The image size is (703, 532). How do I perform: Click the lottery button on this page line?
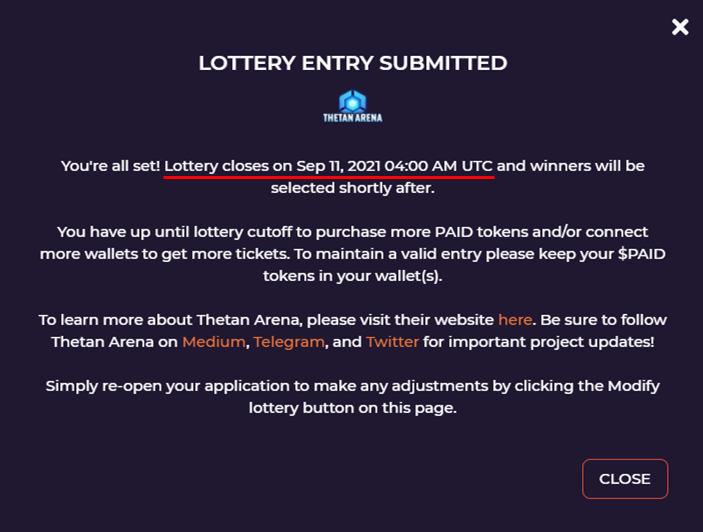click(353, 408)
